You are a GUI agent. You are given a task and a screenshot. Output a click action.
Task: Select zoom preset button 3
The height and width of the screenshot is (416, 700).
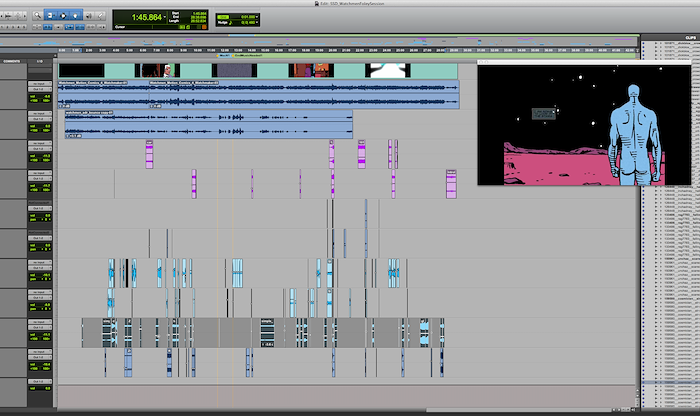13,27
